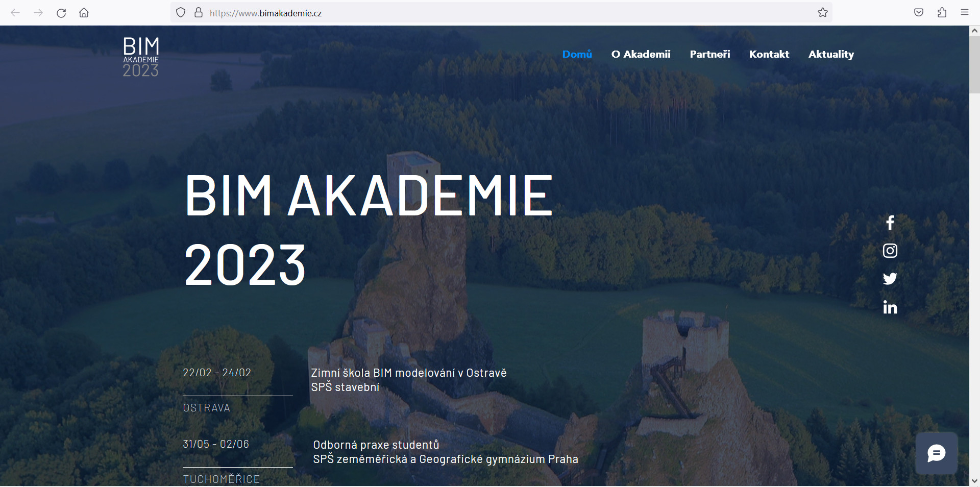Screen dimensions: 980x487
Task: Open the extensions puzzle icon
Action: [x=942, y=13]
